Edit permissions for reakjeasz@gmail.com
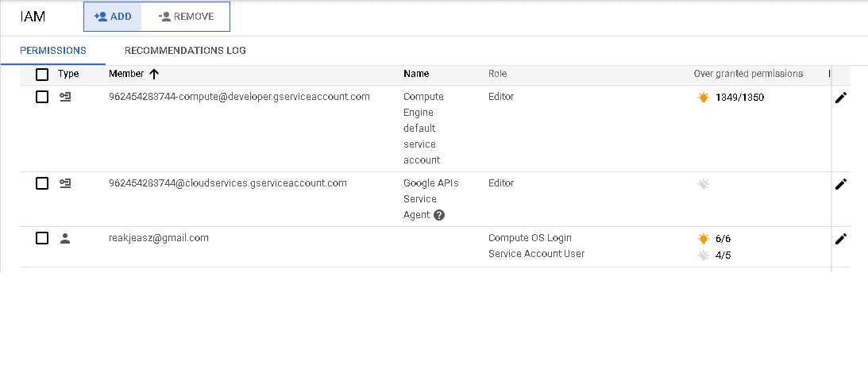Viewport: 868px width, 365px height. pos(840,239)
